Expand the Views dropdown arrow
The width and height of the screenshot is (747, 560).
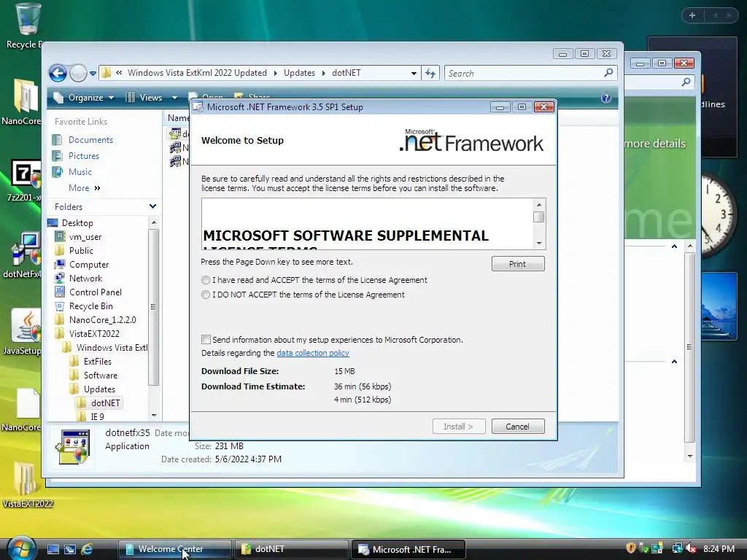click(174, 98)
